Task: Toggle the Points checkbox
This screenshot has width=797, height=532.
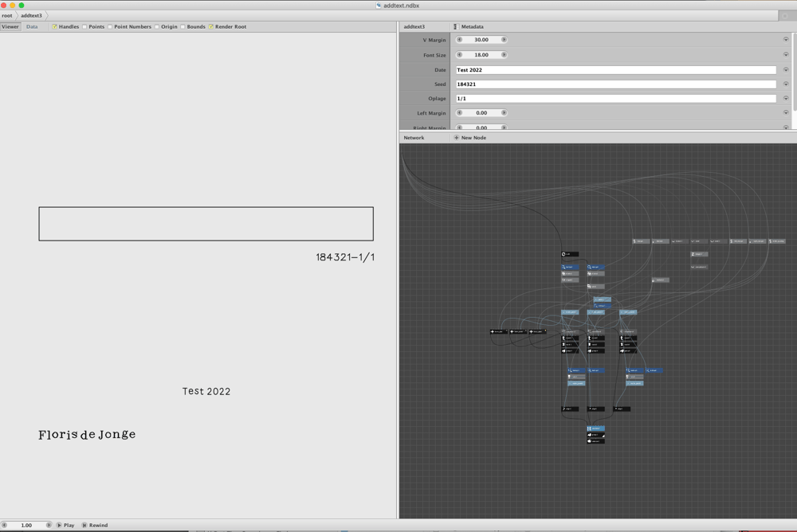Action: 84,27
